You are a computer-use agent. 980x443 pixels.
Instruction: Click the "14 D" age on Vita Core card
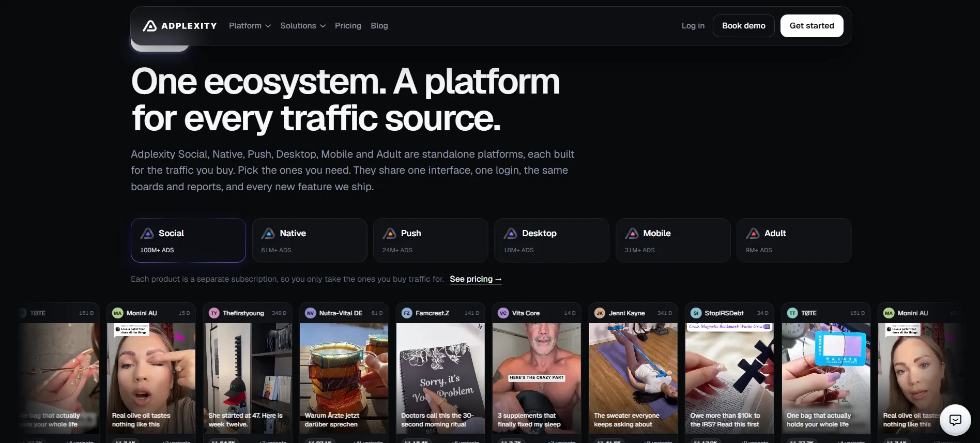click(570, 313)
